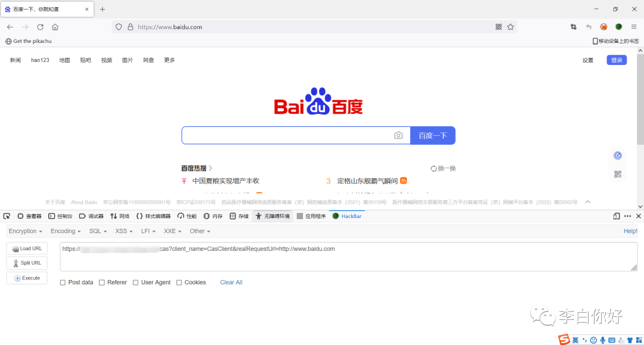Click the browser address bar URL
644x345 pixels.
[x=169, y=27]
